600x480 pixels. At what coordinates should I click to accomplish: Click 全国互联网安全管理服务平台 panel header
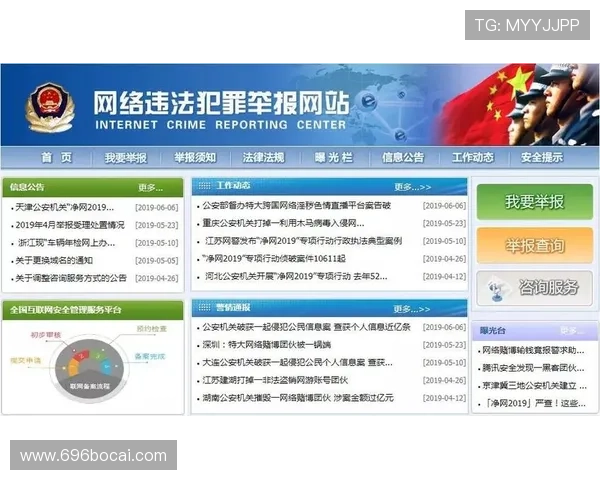click(93, 310)
